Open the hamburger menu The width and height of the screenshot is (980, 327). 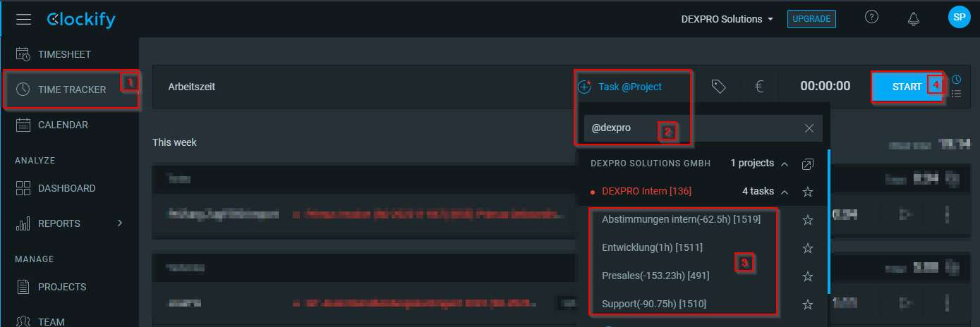[23, 19]
